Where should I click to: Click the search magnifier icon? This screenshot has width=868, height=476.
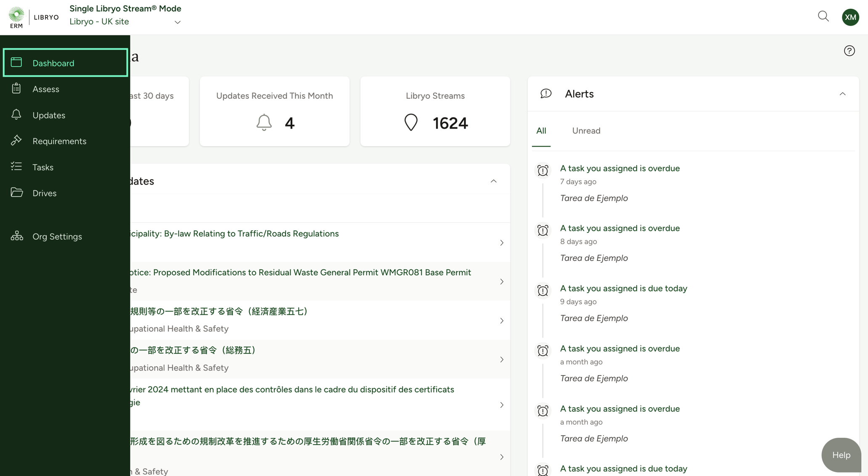823,16
